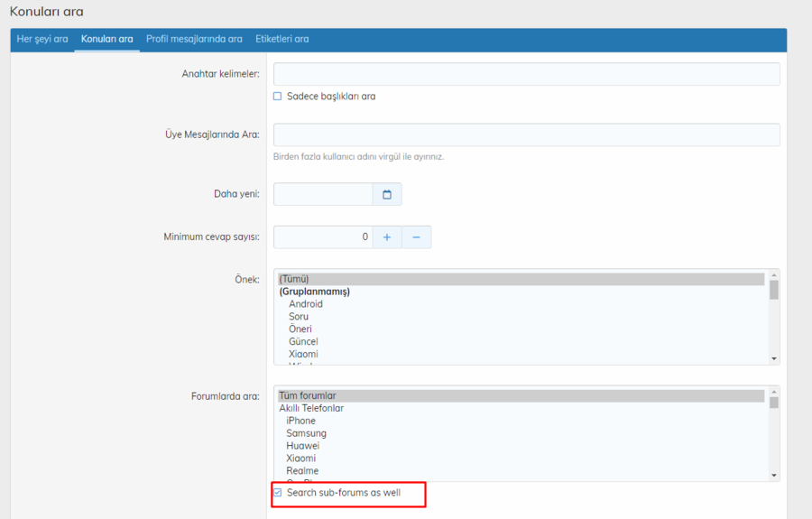Click the 'Üye Mesajlarında Ara' text field
812x519 pixels.
pyautogui.click(x=527, y=134)
